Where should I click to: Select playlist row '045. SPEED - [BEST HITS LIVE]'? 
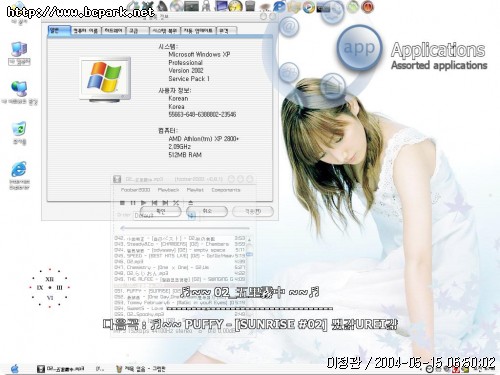[x=179, y=256]
